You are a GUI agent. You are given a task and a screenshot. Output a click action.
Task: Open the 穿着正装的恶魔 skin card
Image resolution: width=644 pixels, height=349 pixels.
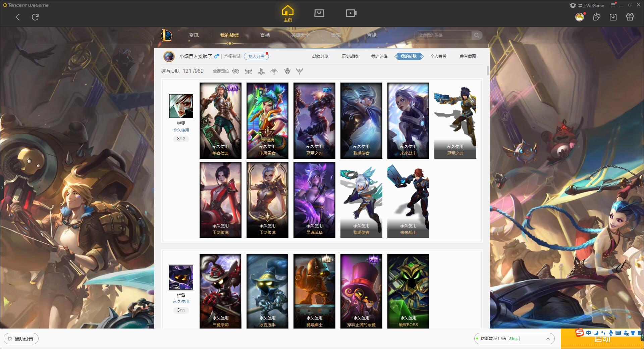click(x=361, y=291)
